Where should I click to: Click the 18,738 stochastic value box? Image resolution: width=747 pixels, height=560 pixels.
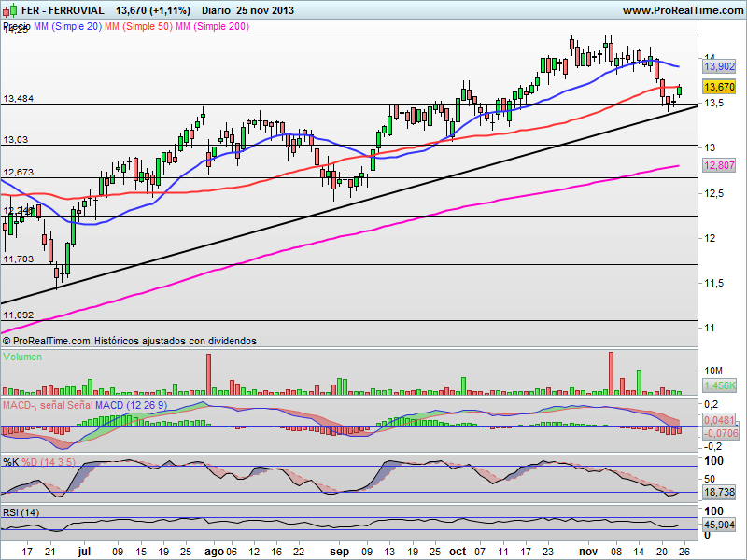pos(719,492)
